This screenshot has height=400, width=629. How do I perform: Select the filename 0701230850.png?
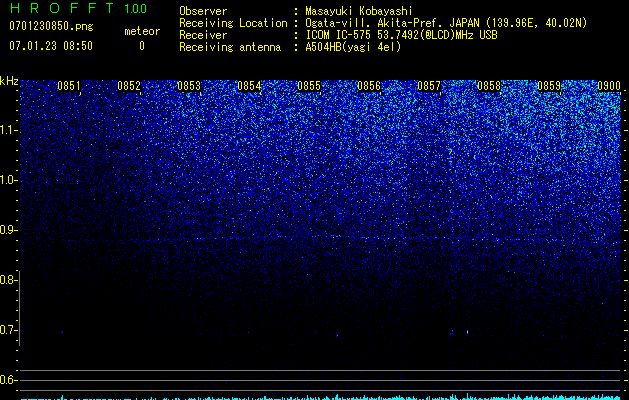51,26
